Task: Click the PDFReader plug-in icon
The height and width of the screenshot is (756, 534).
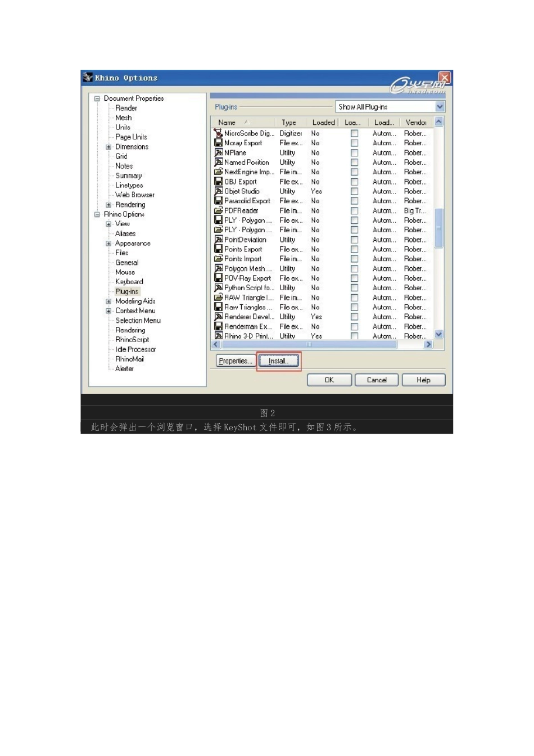Action: 218,210
